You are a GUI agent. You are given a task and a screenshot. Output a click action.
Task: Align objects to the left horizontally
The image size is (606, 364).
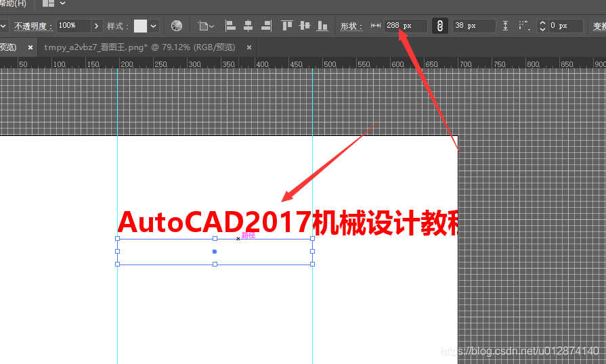click(230, 26)
